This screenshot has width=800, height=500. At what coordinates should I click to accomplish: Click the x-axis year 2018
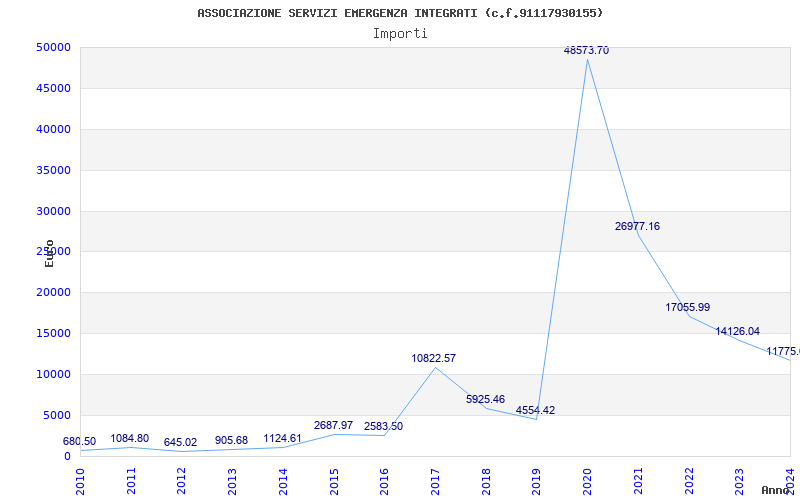[486, 482]
